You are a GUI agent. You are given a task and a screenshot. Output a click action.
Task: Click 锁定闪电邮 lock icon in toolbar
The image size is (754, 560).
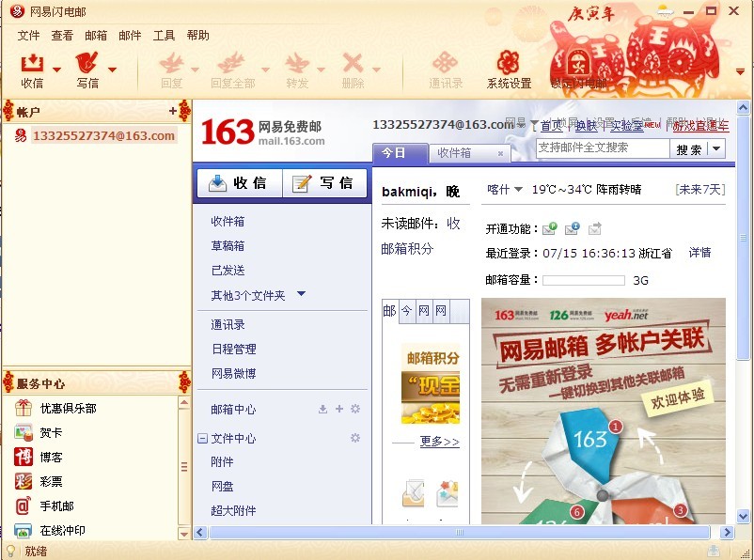[576, 63]
